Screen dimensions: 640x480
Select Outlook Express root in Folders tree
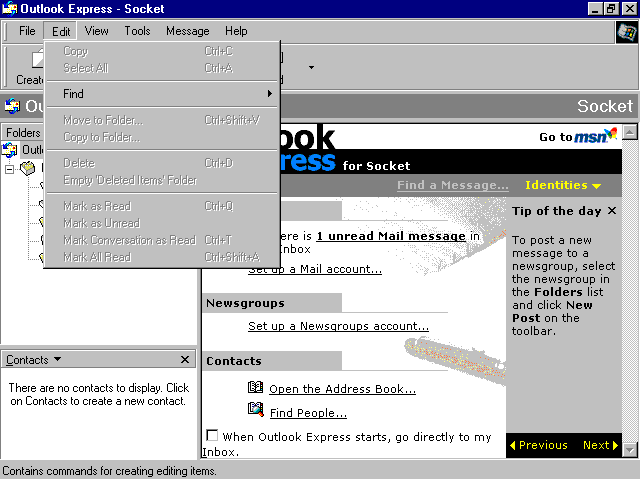(x=22, y=150)
